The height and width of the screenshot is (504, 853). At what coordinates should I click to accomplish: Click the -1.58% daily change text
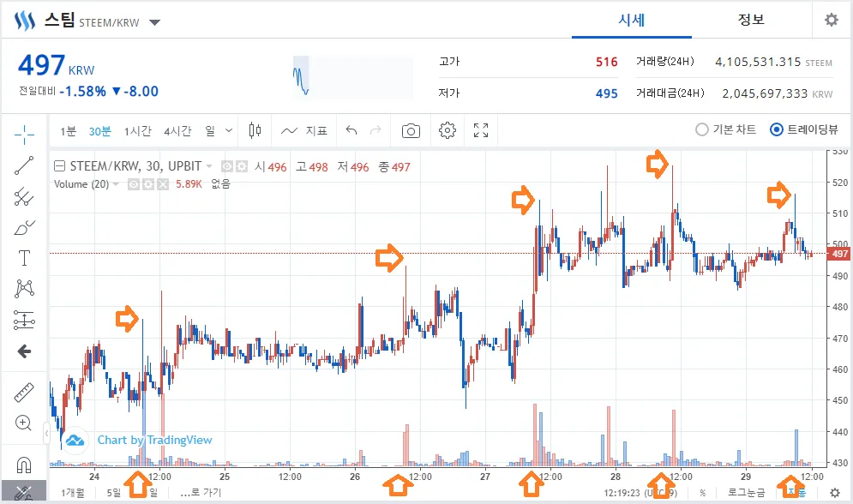82,92
